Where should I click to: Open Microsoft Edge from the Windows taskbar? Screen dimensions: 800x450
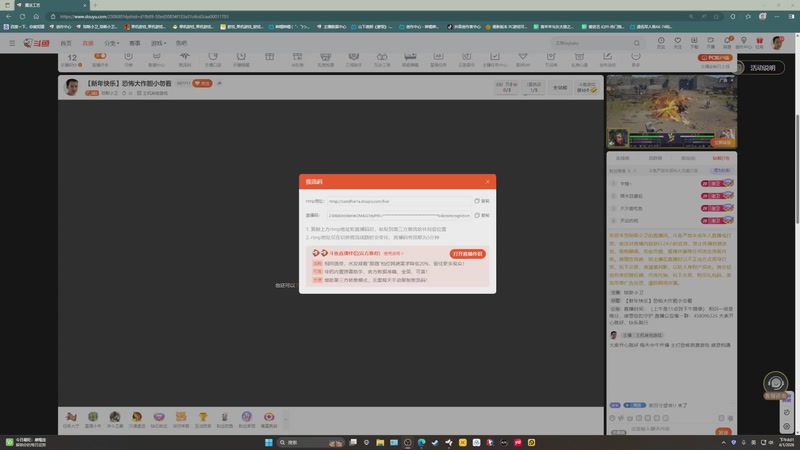coord(421,442)
